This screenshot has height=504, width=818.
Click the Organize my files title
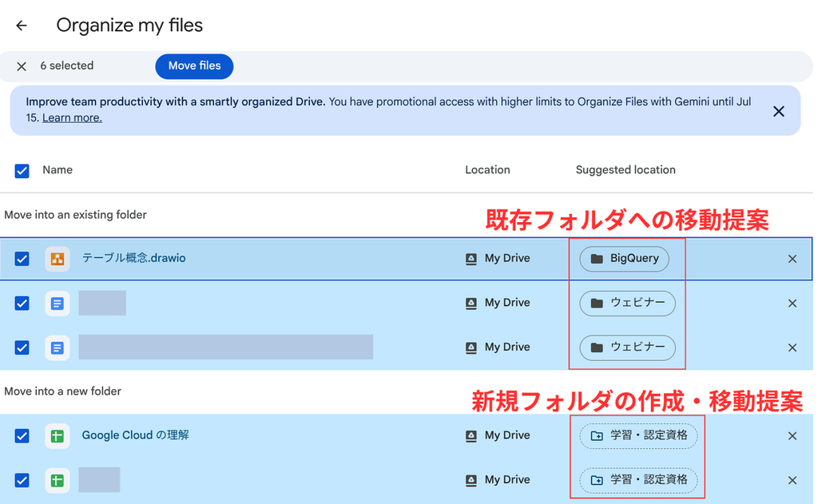pyautogui.click(x=129, y=25)
